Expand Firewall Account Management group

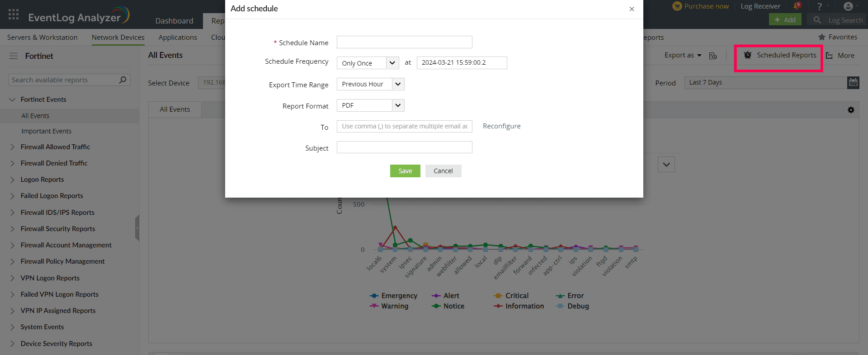pyautogui.click(x=12, y=245)
